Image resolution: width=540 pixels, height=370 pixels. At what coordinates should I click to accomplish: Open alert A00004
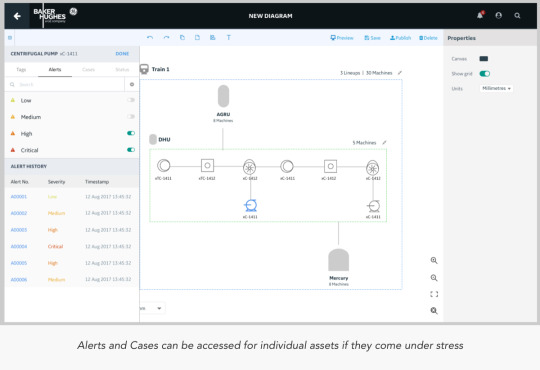(x=19, y=246)
